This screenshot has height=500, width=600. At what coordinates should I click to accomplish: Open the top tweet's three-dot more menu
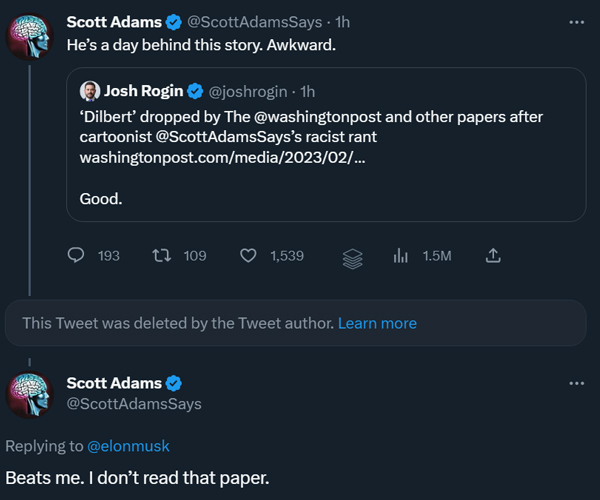pyautogui.click(x=576, y=21)
